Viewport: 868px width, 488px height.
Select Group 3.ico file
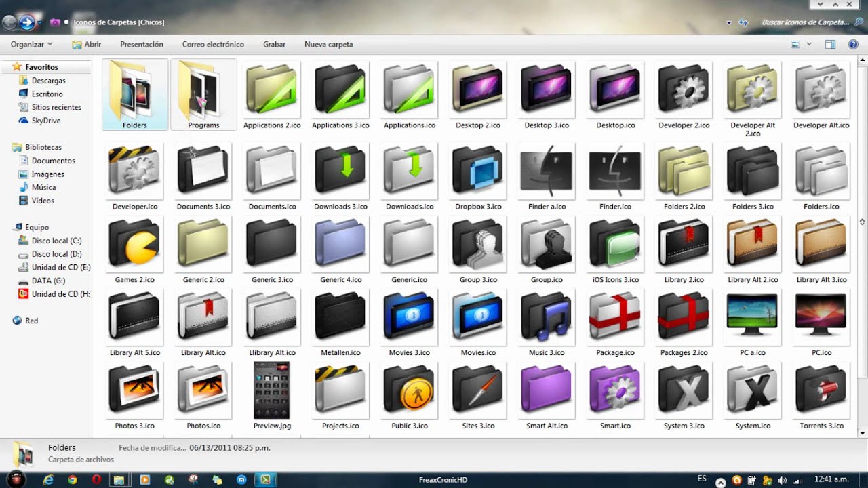(478, 249)
